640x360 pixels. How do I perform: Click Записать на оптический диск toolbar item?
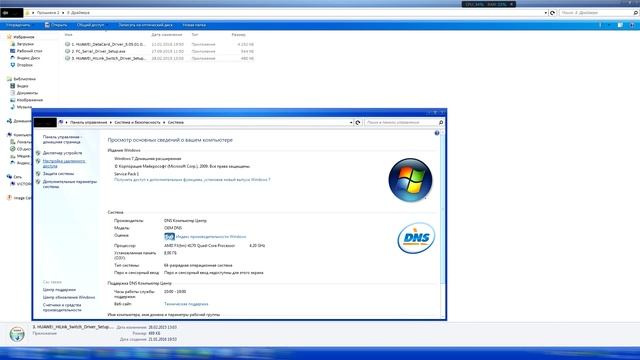click(145, 25)
